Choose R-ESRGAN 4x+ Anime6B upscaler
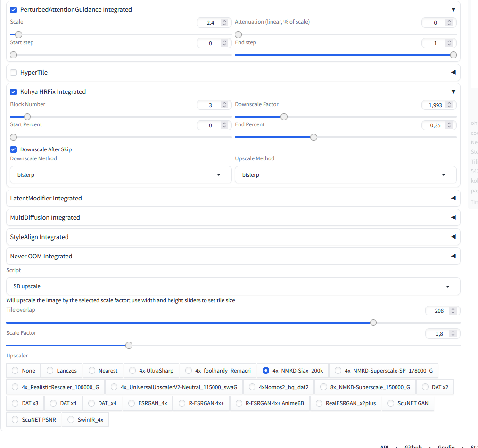 click(270, 403)
